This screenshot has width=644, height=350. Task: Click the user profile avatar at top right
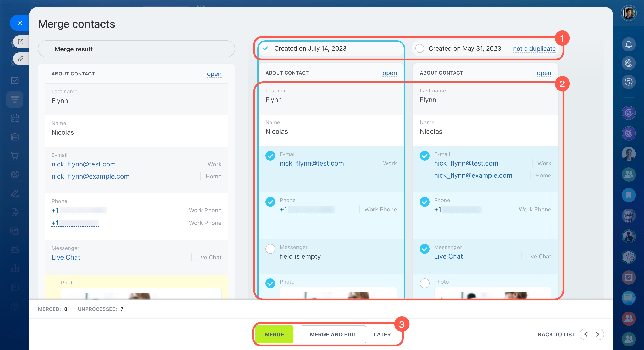[628, 13]
